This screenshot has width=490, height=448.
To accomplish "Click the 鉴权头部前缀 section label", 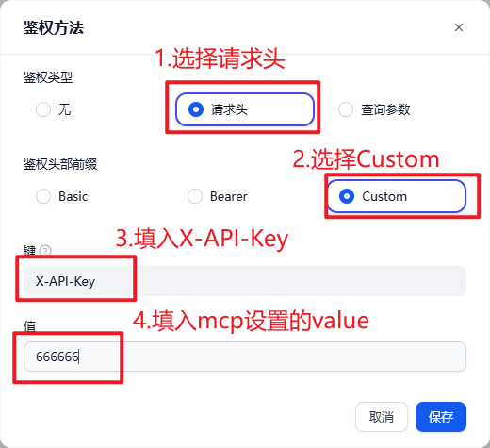I will click(x=60, y=164).
